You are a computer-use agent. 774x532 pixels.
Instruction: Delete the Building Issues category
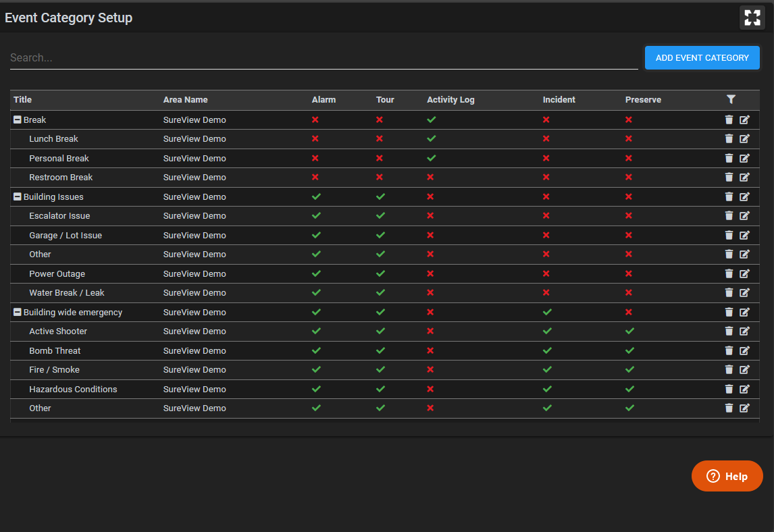coord(729,196)
